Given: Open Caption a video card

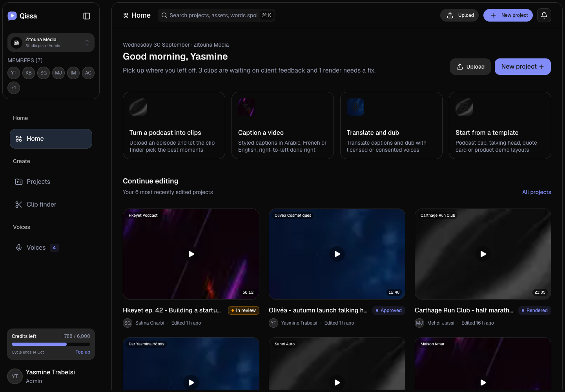Looking at the screenshot, I should [x=282, y=125].
